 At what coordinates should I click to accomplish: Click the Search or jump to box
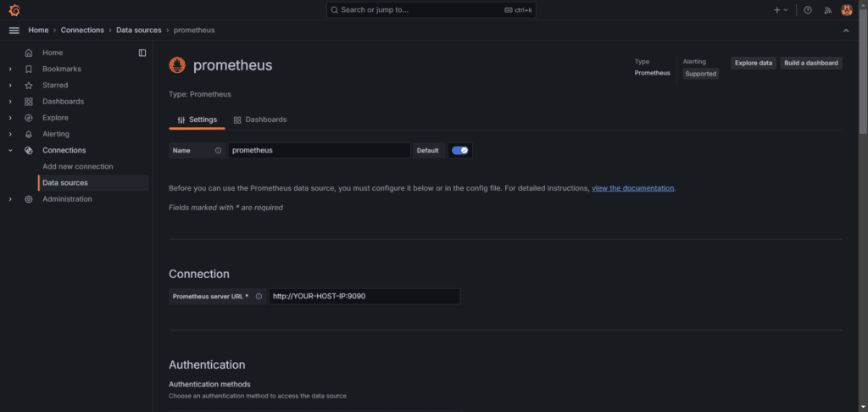[431, 10]
